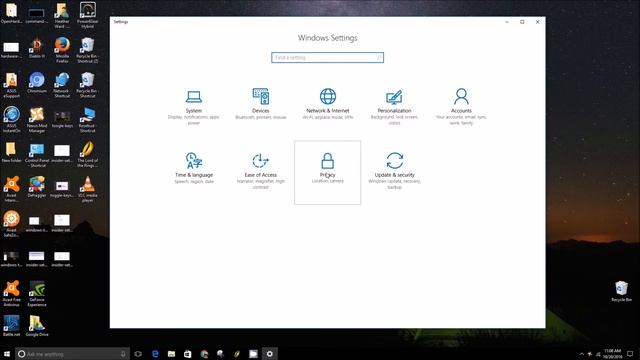This screenshot has width=640, height=360.
Task: Show hidden system tray icons
Action: (582, 354)
